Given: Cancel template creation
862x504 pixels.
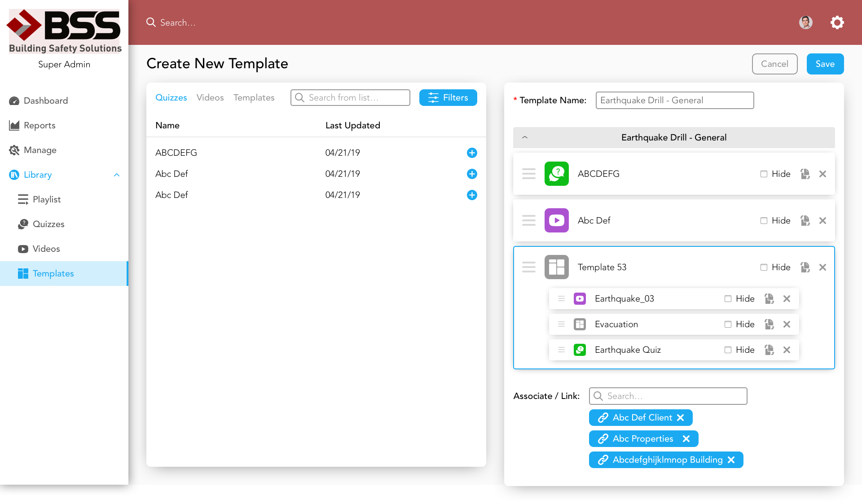Looking at the screenshot, I should point(774,64).
